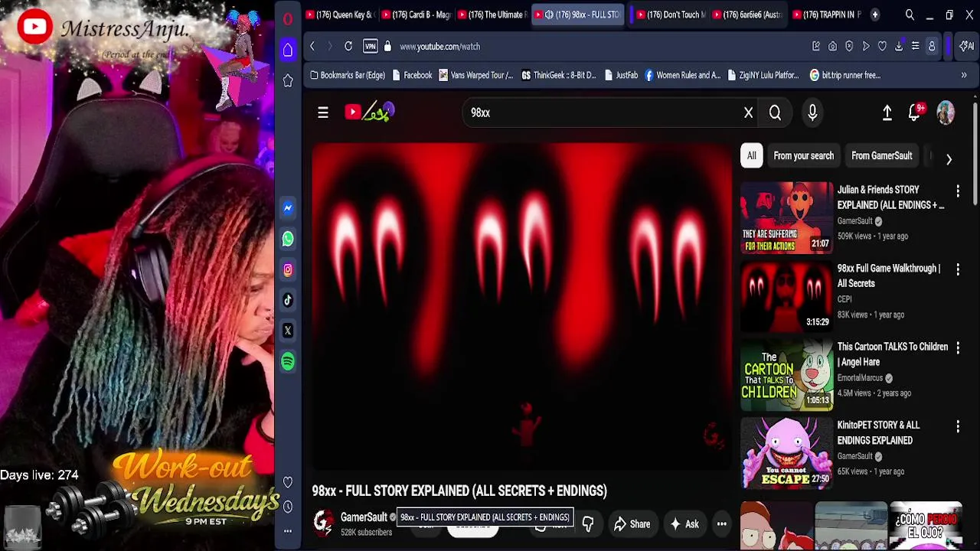Switch to The Ultimate tab
Screen dimensions: 980x551
492,15
